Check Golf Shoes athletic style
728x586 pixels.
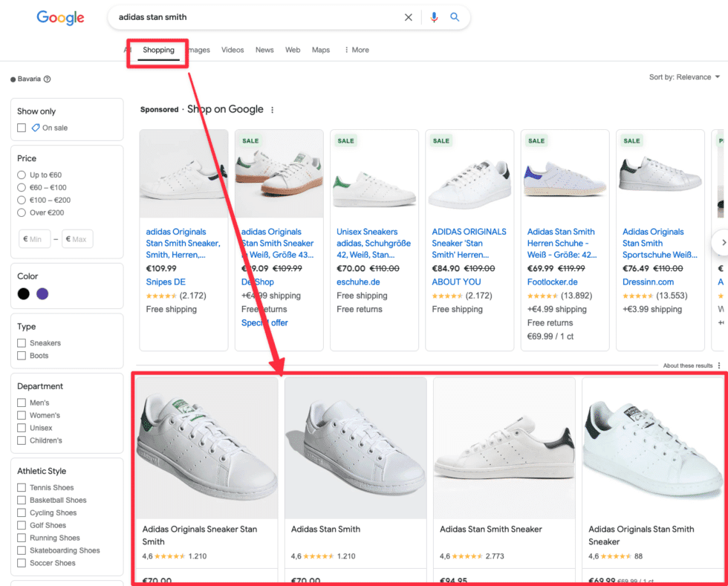pos(22,525)
